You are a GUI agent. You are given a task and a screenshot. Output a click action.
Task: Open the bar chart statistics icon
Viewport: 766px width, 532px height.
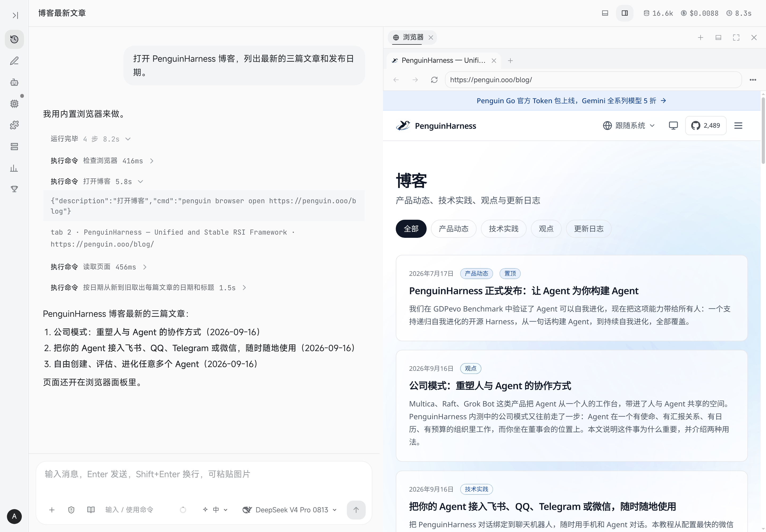point(14,168)
